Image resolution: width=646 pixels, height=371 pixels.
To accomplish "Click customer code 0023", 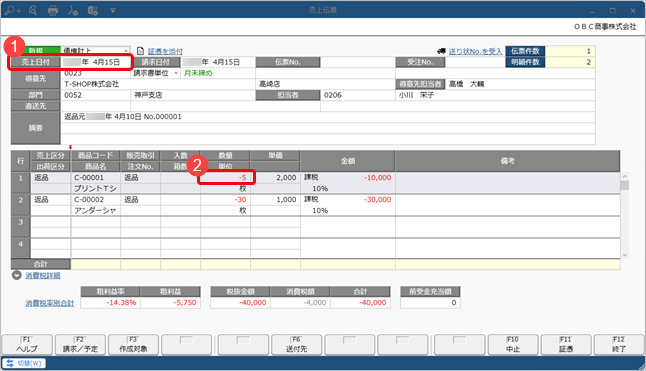I will (73, 73).
